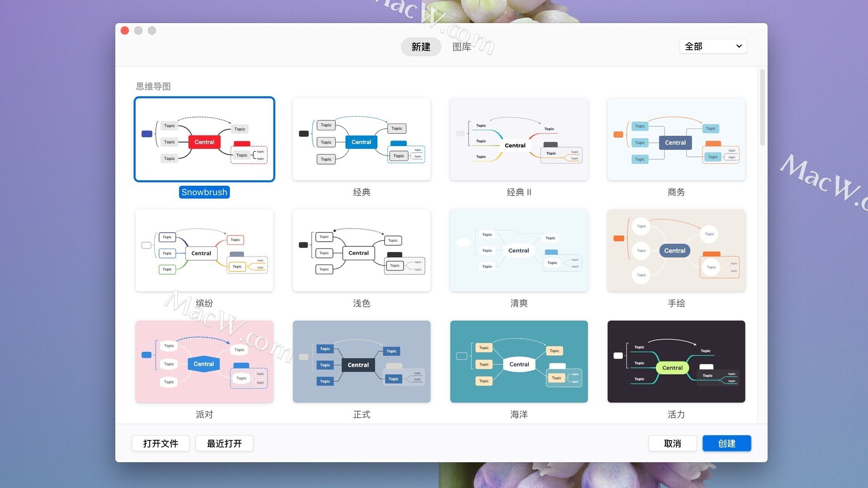868x488 pixels.
Task: Close the template chooser window
Action: (x=125, y=30)
